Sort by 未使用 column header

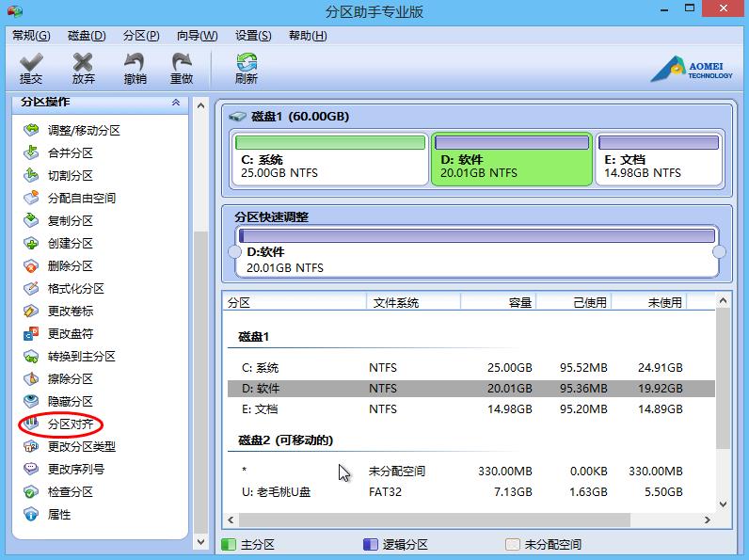pyautogui.click(x=648, y=302)
